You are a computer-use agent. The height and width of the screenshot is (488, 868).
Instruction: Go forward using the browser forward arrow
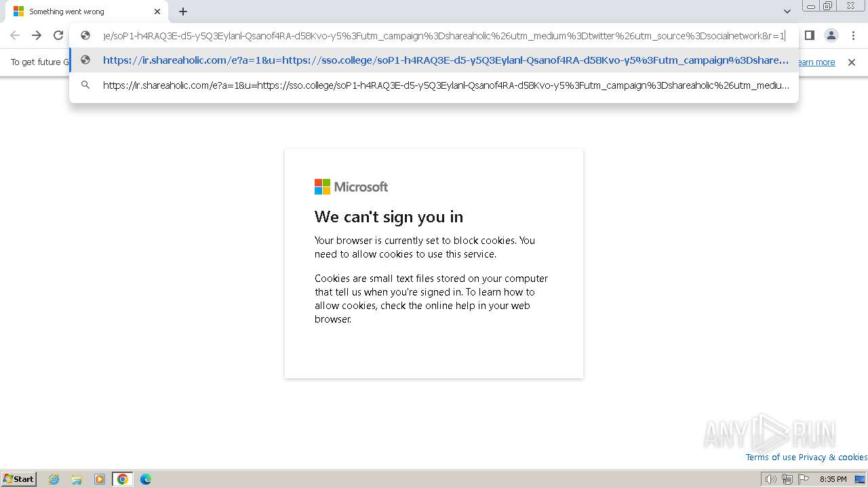pos(37,35)
